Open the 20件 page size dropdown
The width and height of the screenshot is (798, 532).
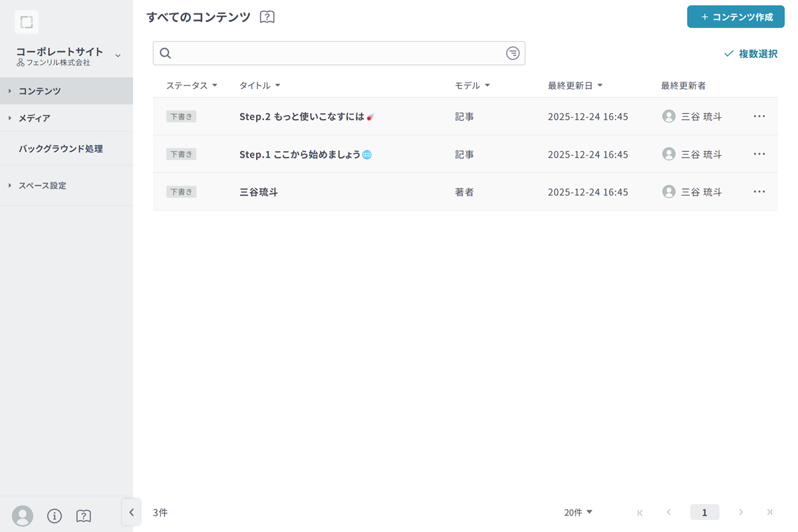point(578,512)
